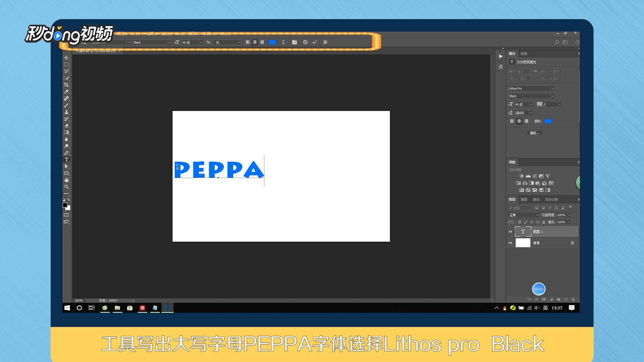The height and width of the screenshot is (362, 644).
Task: Add a Levels adjustment
Action: pos(528,176)
